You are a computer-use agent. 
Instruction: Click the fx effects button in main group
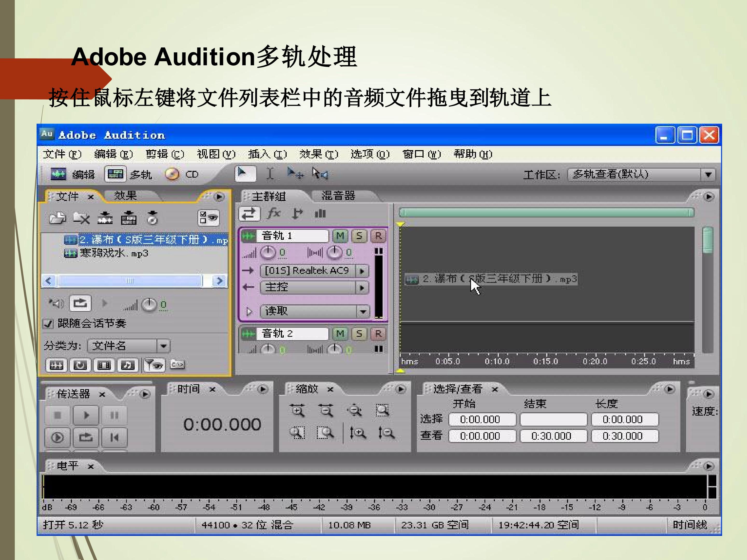click(x=274, y=214)
